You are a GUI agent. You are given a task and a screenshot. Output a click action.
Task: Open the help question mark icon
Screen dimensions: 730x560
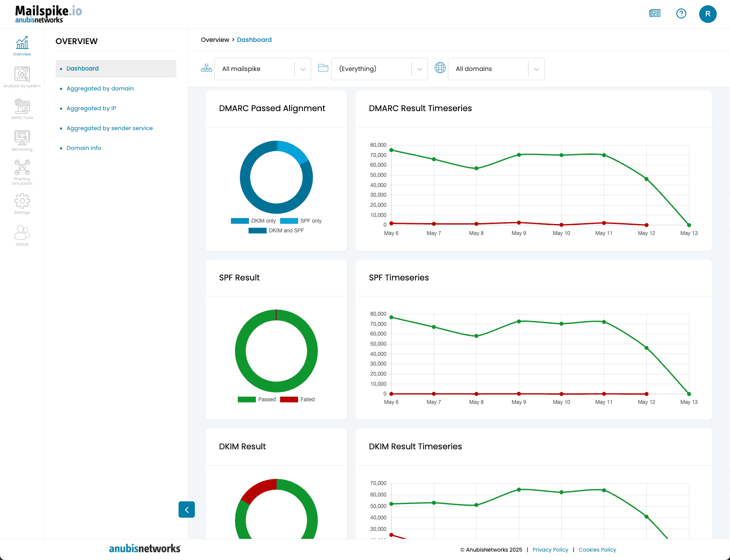681,14
